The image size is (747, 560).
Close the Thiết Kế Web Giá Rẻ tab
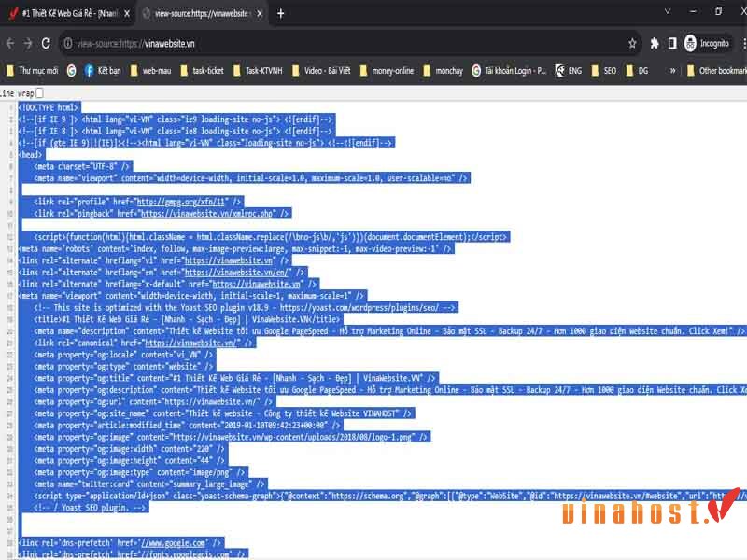pos(127,14)
